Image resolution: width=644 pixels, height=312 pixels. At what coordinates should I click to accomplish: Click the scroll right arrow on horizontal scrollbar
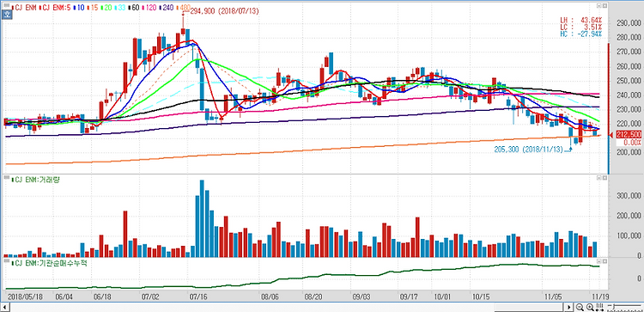[x=568, y=307]
